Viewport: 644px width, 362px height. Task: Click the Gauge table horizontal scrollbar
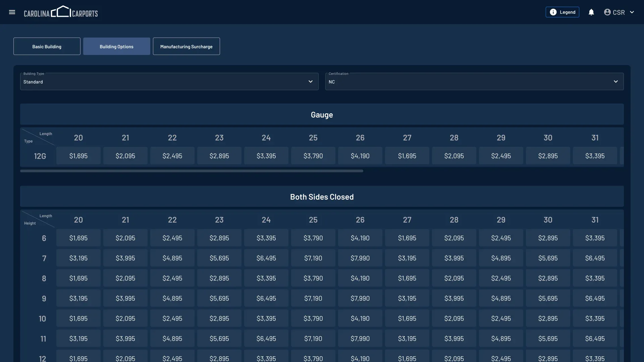192,171
